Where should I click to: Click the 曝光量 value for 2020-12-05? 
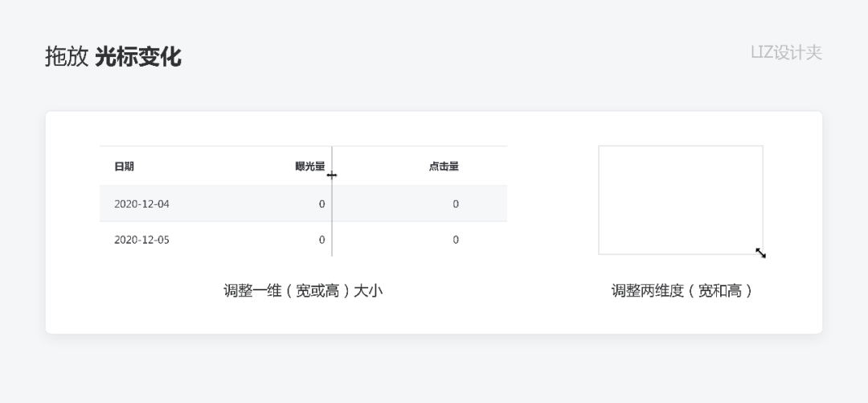click(321, 240)
